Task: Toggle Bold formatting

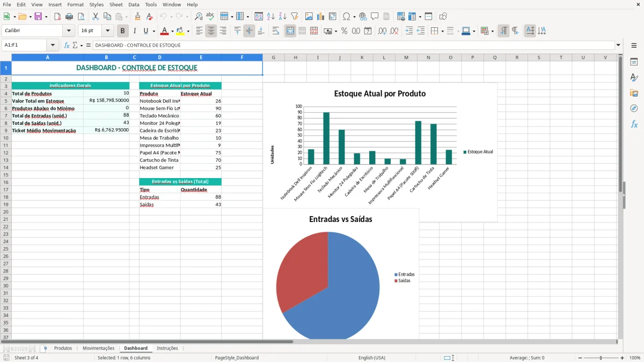Action: 123,31
